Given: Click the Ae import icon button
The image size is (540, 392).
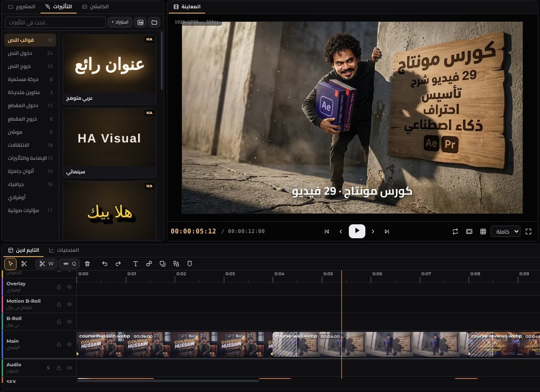Looking at the screenshot, I should point(140,22).
